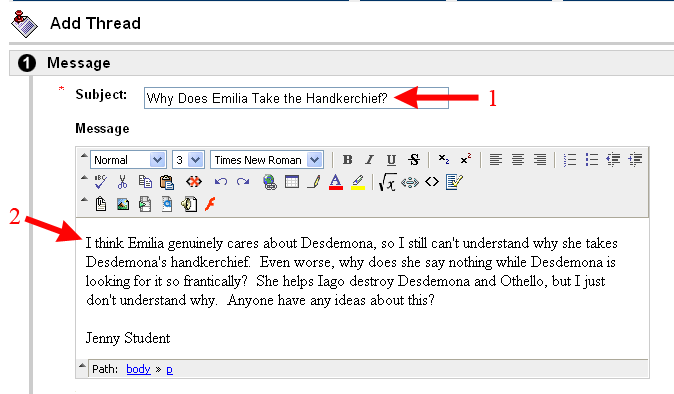Viewport: 674px width, 394px height.
Task: Apply strikethrough formatting
Action: pos(414,160)
